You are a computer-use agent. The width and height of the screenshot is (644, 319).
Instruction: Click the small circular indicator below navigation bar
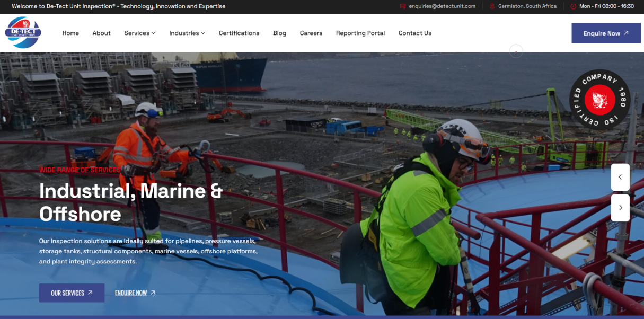pyautogui.click(x=516, y=51)
